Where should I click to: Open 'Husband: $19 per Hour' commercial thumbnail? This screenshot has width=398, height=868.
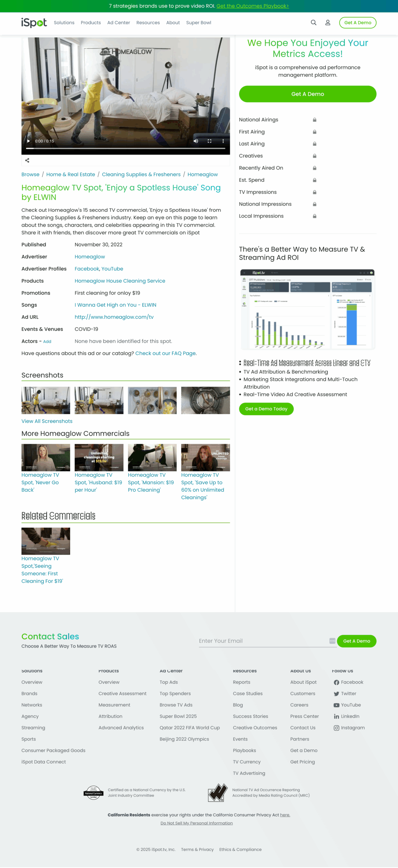[99, 458]
